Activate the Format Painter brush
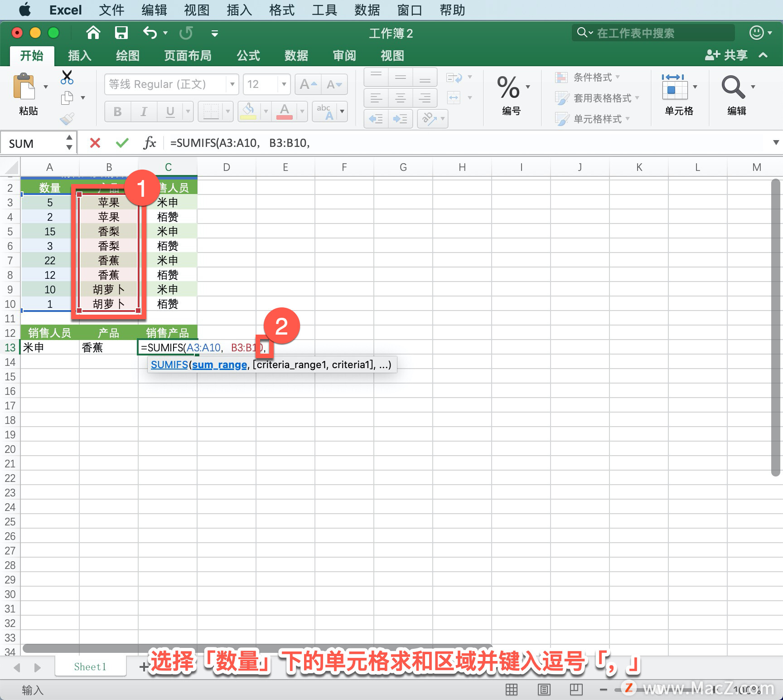 click(67, 118)
